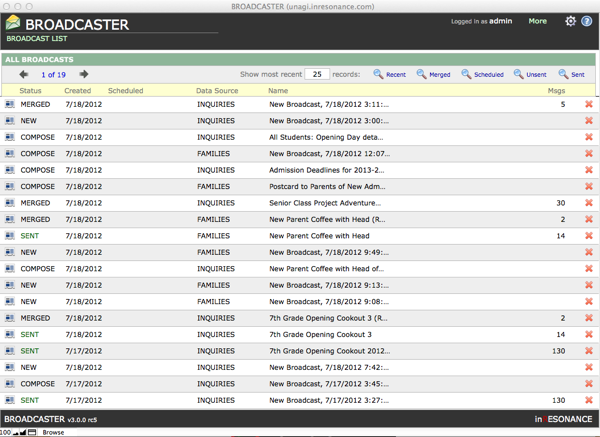Screen dimensions: 600x437
Task: Delete the Senior Class Project Adventure broadcast
Action: (589, 203)
